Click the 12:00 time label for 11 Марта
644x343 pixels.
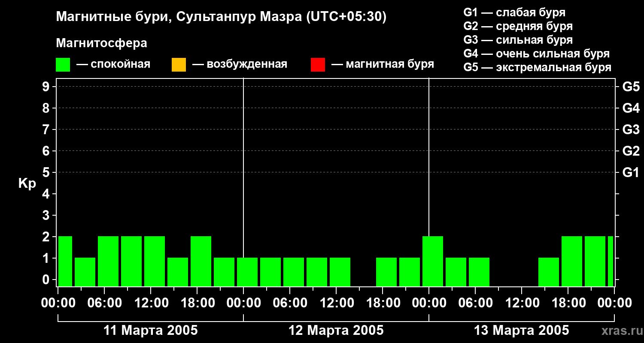(151, 303)
